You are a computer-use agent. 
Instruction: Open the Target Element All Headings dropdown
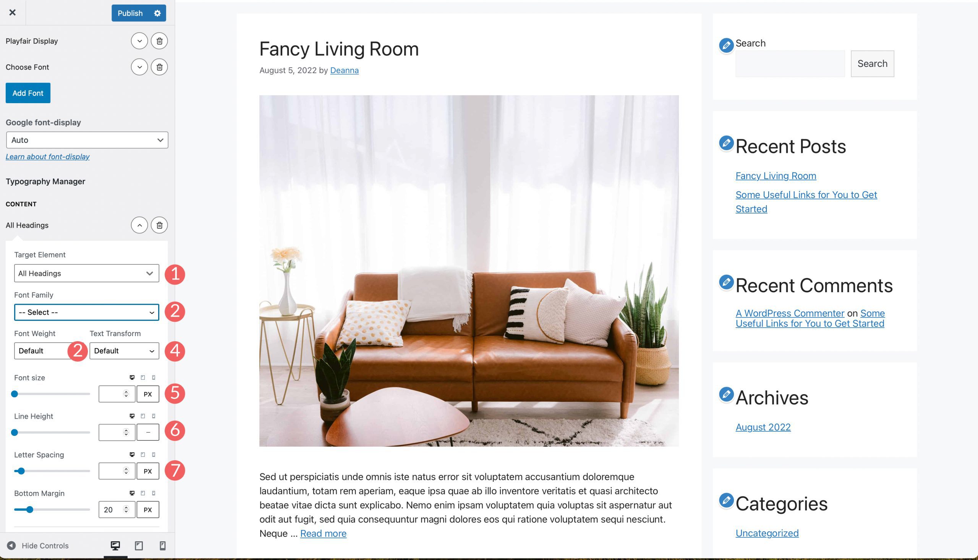[86, 273]
